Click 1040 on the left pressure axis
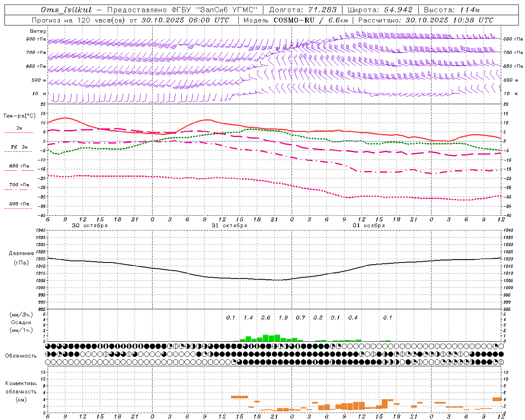Image resolution: width=525 pixels, height=420 pixels. (41, 231)
